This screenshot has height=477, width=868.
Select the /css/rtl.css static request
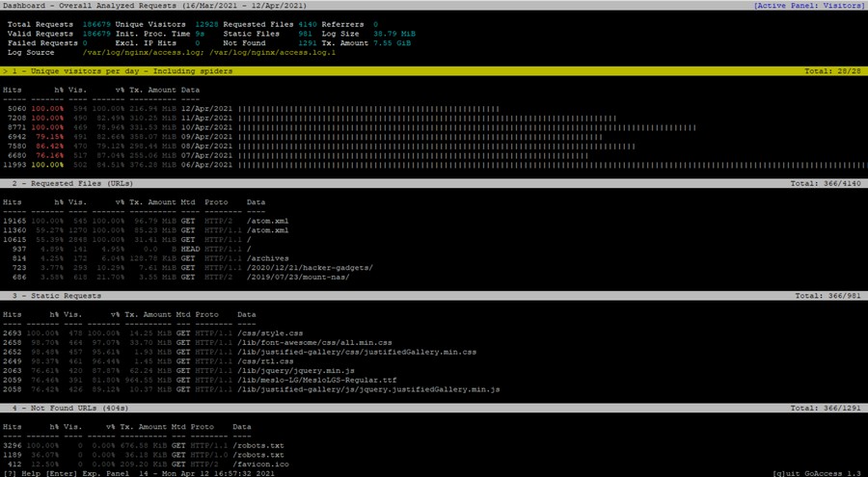265,361
